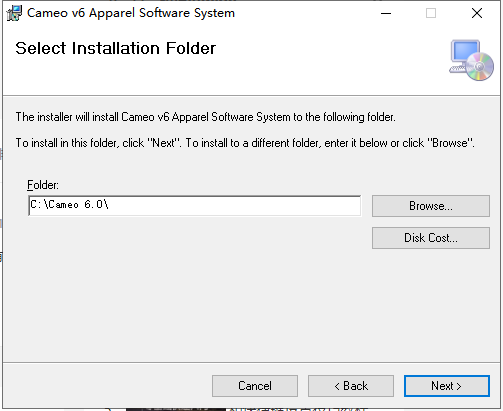503x411 pixels.
Task: Click the Folder: label
Action: 43,185
